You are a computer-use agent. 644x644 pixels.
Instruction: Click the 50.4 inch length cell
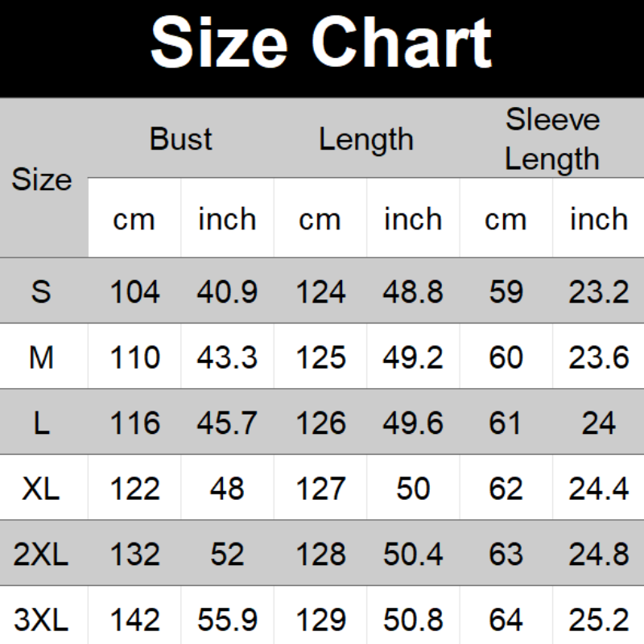click(413, 555)
